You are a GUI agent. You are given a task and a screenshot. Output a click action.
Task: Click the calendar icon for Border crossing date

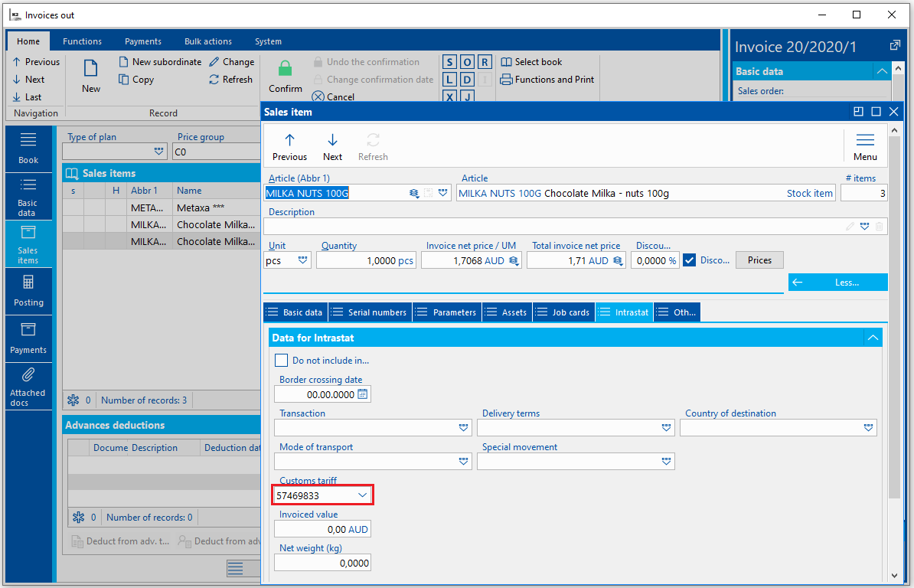363,394
